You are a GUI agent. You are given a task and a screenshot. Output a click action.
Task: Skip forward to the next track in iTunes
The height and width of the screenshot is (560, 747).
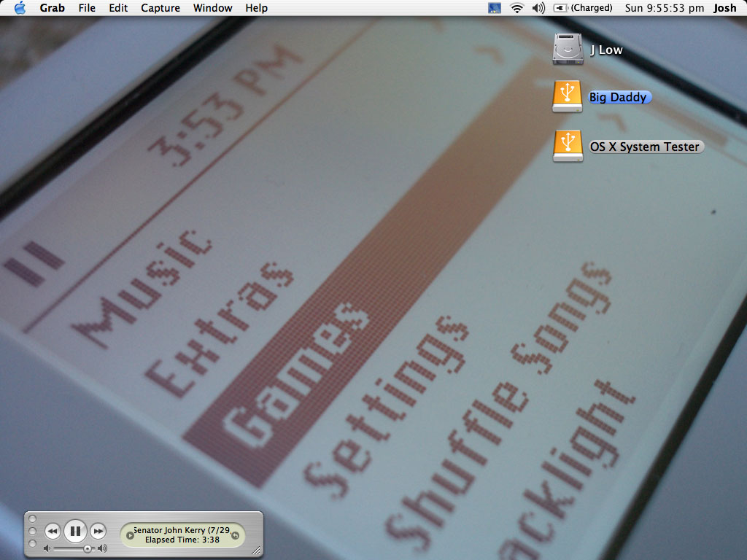[x=98, y=531]
